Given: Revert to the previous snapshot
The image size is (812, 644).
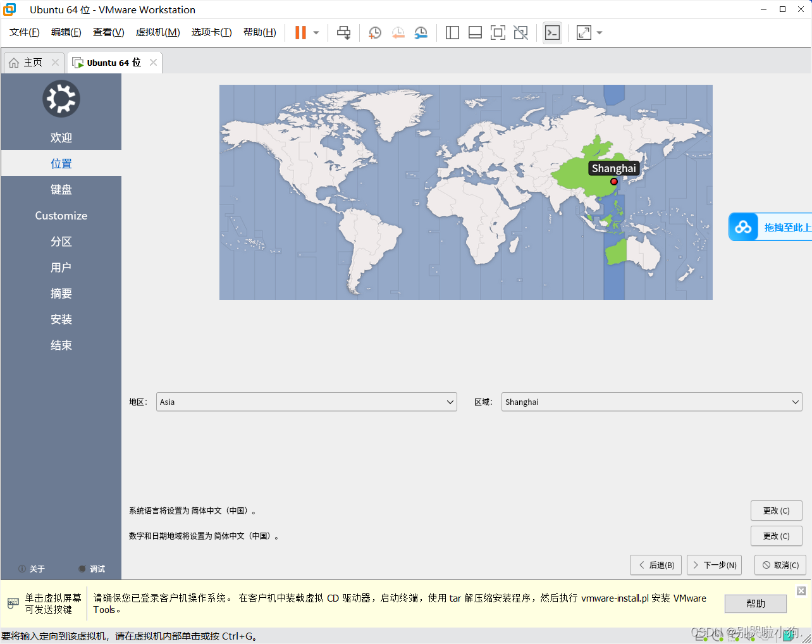Looking at the screenshot, I should (x=398, y=32).
